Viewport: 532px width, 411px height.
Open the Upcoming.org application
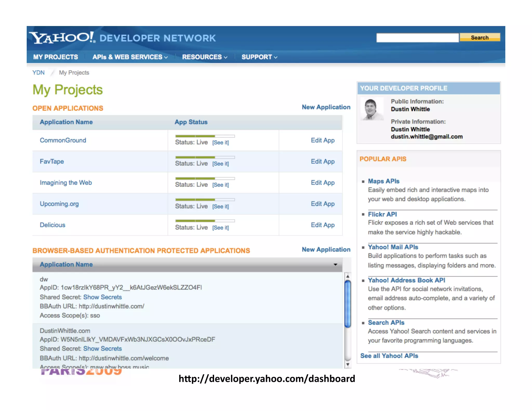tap(59, 204)
